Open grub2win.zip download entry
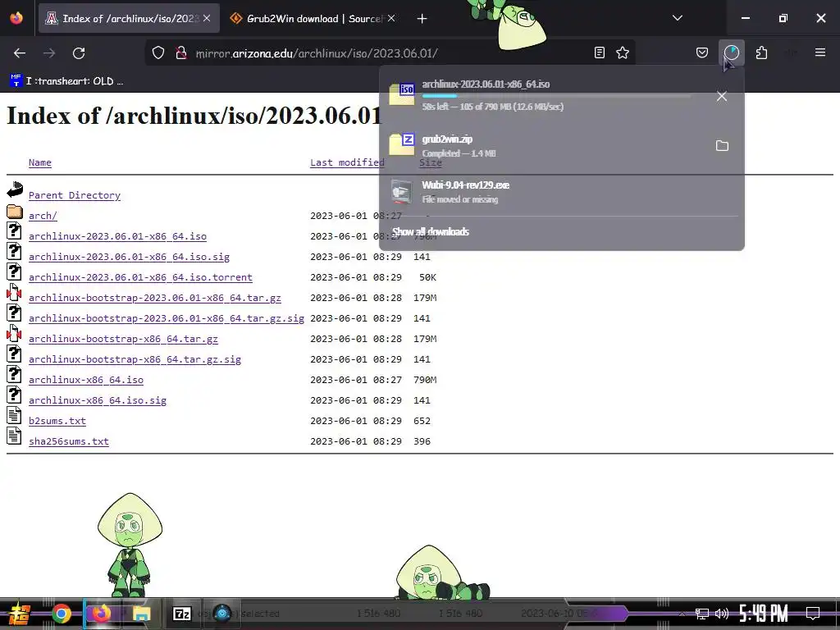This screenshot has height=630, width=840. 546,146
